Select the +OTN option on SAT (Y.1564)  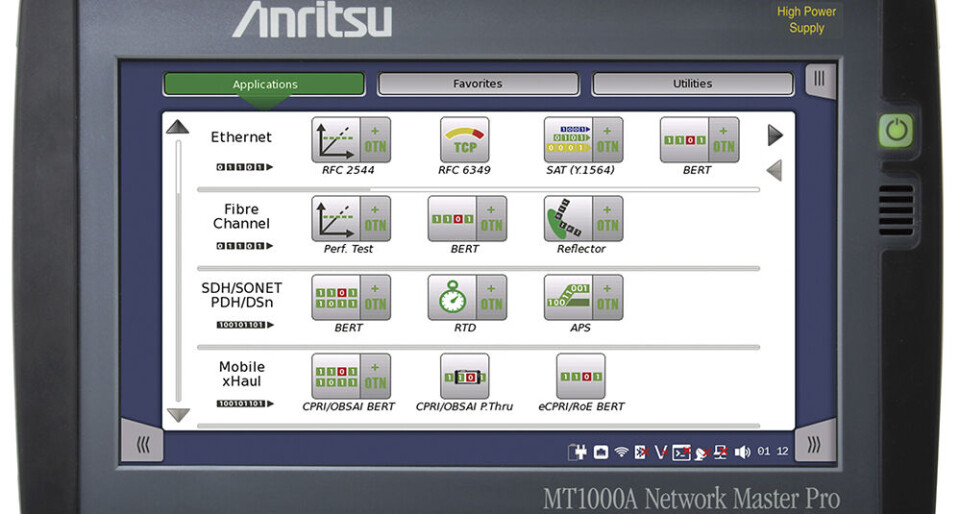pos(608,140)
